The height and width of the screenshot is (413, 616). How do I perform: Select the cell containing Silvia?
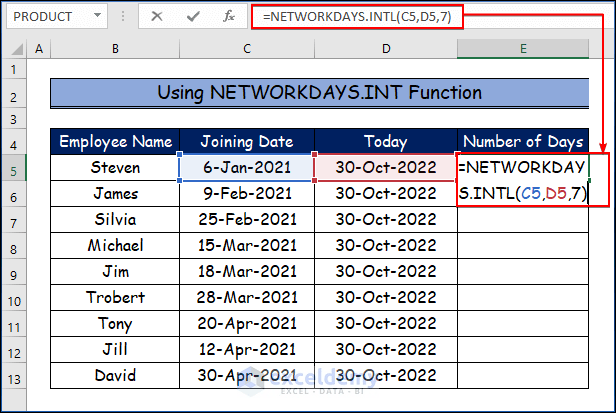[115, 219]
